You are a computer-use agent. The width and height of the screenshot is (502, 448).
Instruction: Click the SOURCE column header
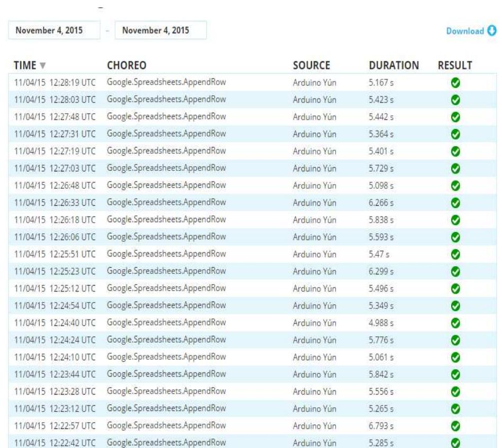click(x=312, y=66)
